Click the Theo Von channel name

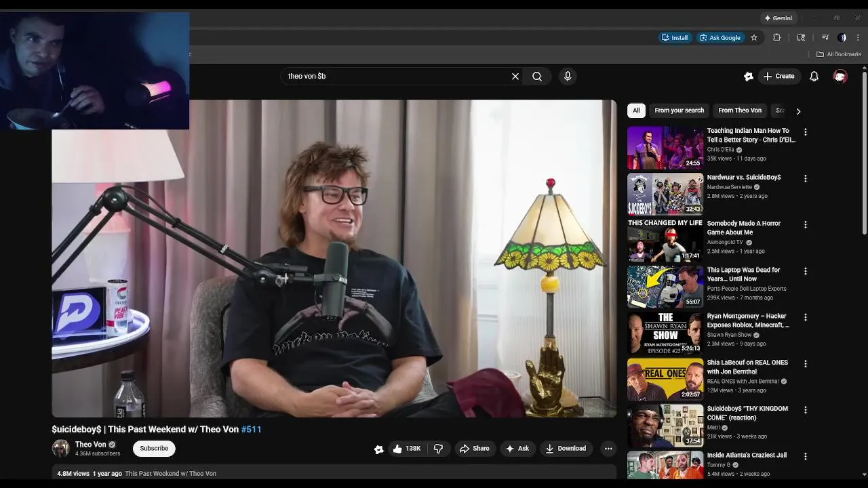click(x=90, y=445)
